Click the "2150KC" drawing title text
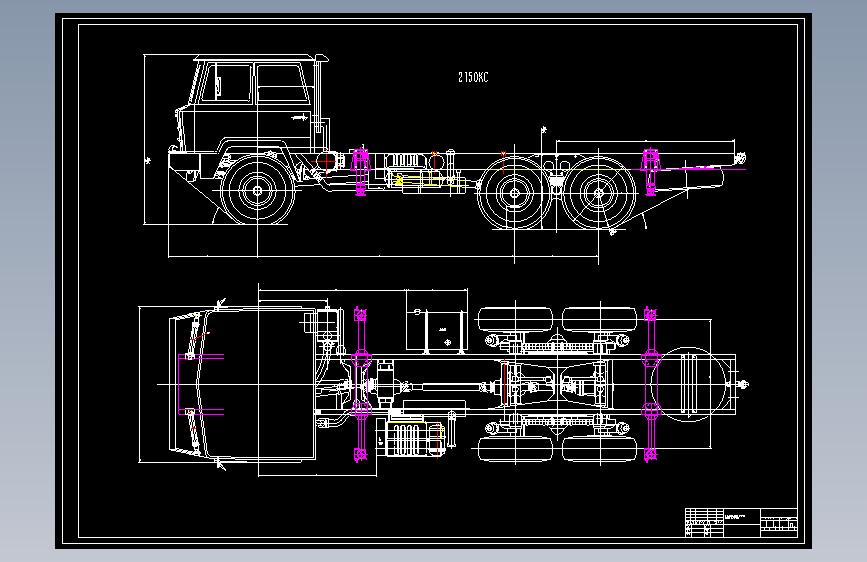 (473, 77)
